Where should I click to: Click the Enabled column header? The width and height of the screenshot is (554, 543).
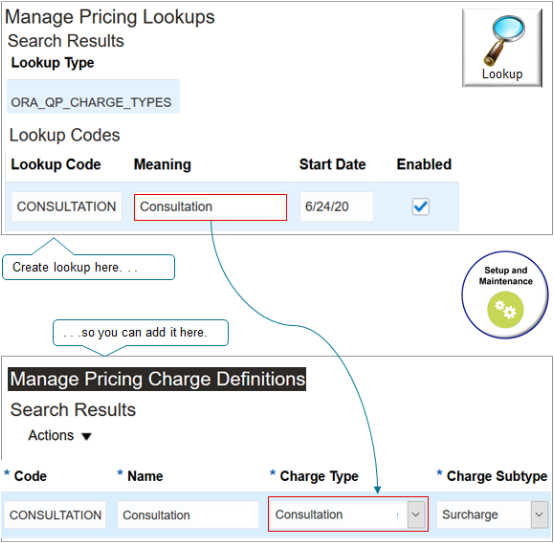tap(424, 164)
